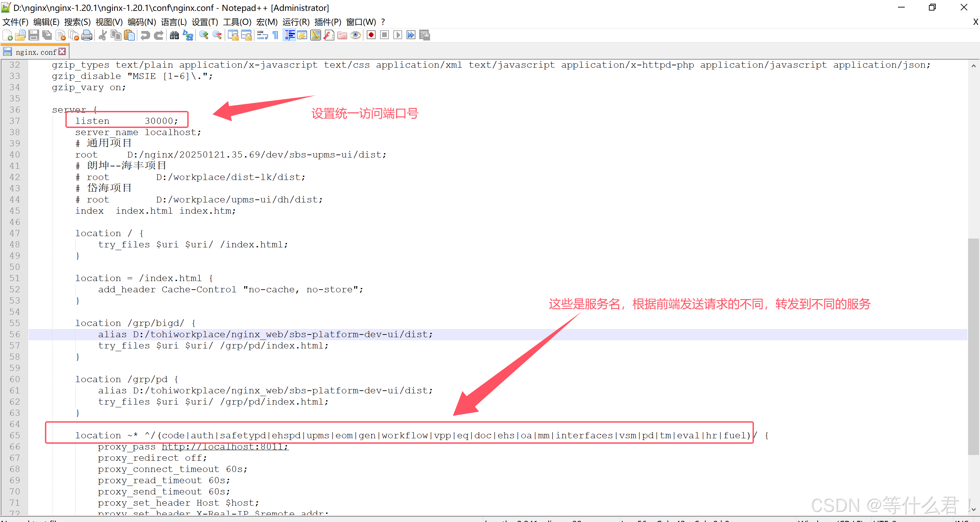The width and height of the screenshot is (980, 522).
Task: Close the nginx.conf tab
Action: tap(62, 51)
